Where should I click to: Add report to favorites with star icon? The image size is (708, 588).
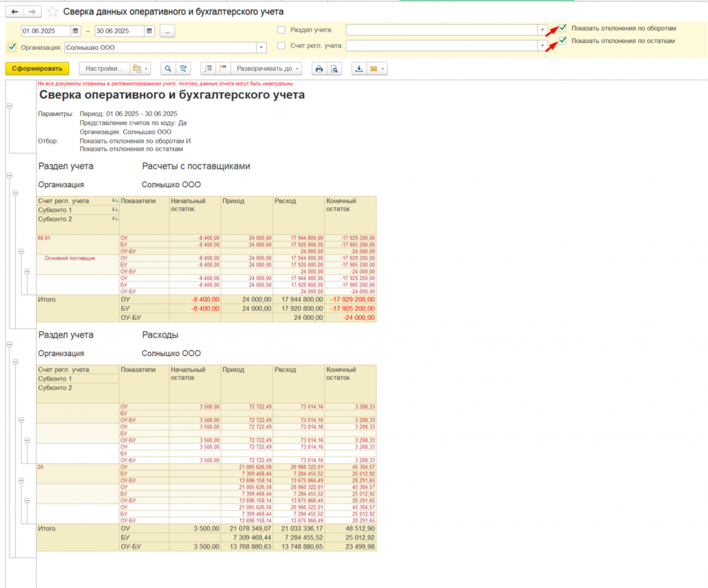[x=53, y=12]
